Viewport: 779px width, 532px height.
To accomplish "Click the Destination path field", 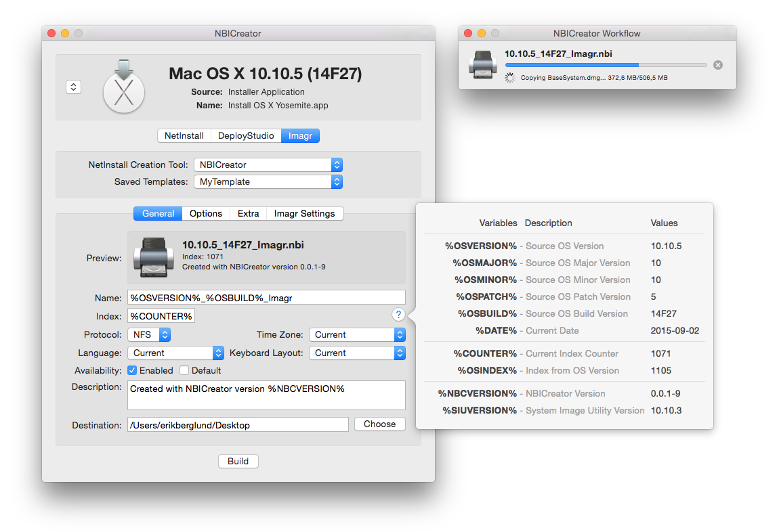I will point(238,425).
